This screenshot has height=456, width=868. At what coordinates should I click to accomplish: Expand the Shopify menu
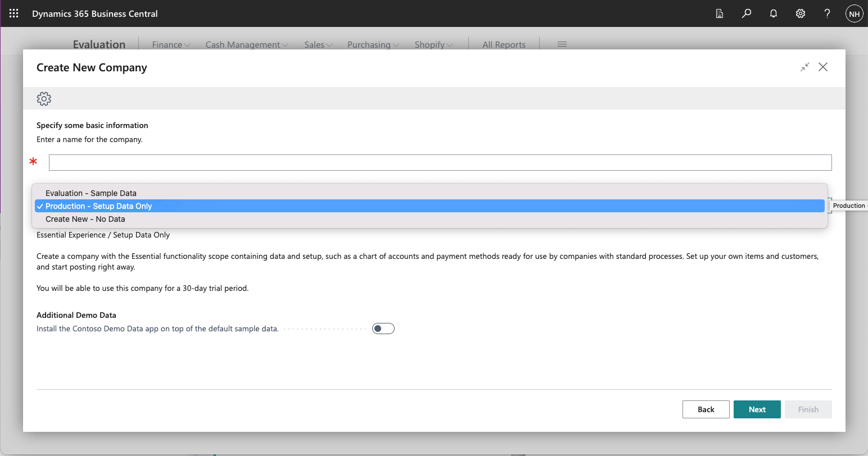(433, 45)
